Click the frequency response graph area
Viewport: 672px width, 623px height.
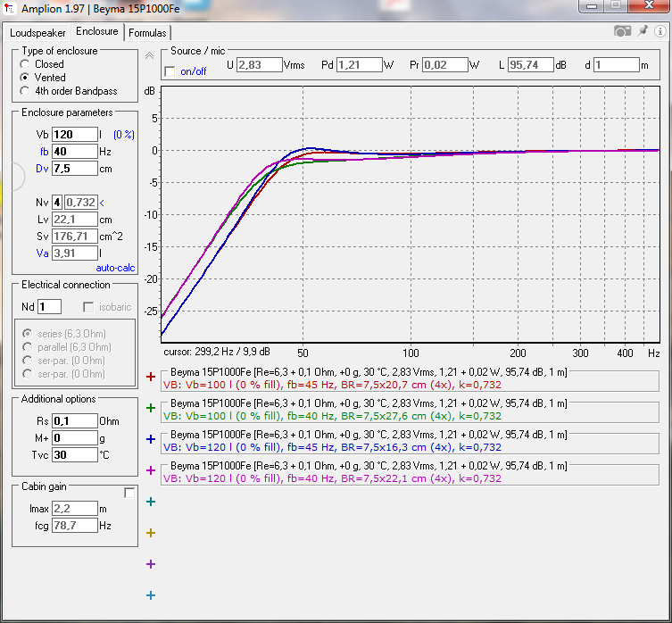point(411,214)
